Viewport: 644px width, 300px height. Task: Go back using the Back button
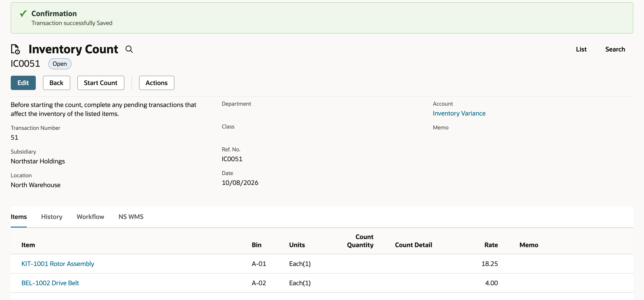tap(57, 83)
